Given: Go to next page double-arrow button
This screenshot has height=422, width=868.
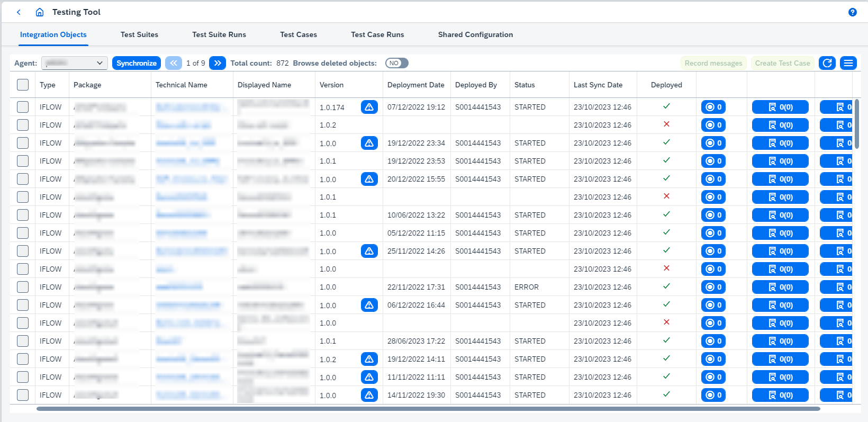Looking at the screenshot, I should [218, 63].
